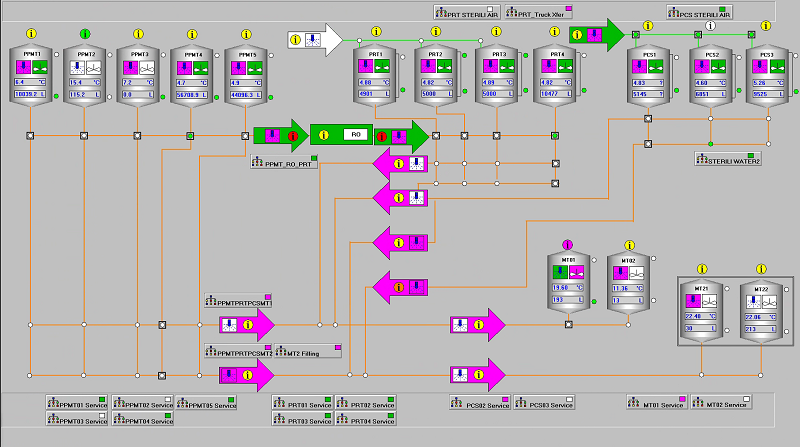This screenshot has width=800, height=447.
Task: Open the PRT STERILI AIR sequence
Action: pyautogui.click(x=468, y=12)
